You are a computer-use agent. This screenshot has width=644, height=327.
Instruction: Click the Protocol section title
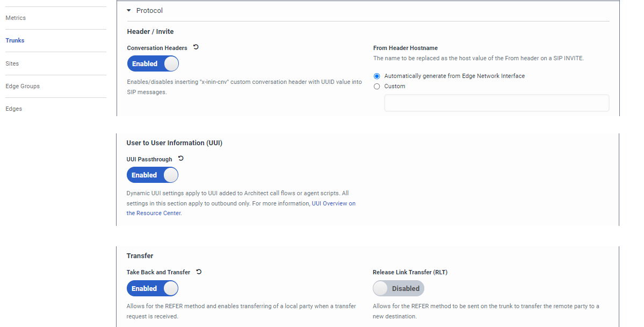(149, 11)
